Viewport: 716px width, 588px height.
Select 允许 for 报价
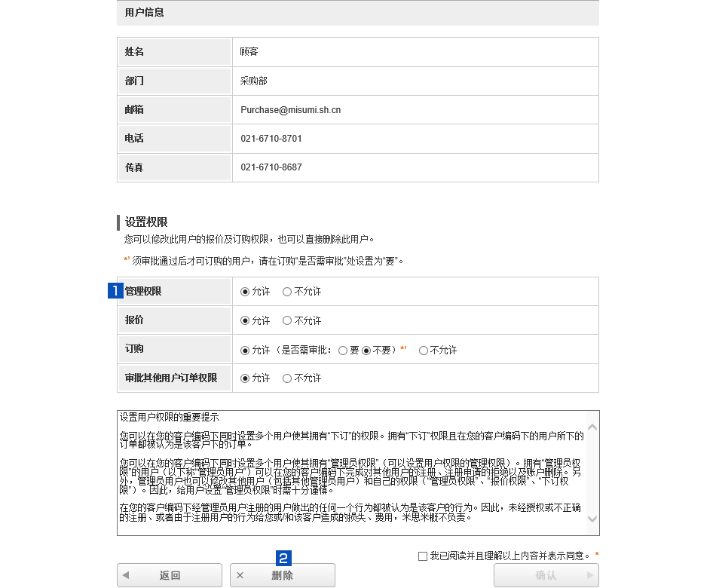coord(245,320)
